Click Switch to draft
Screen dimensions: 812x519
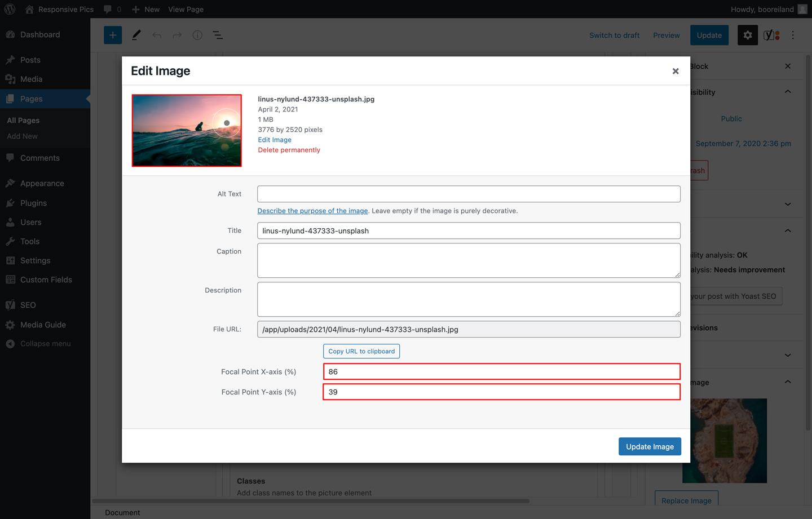pyautogui.click(x=614, y=35)
